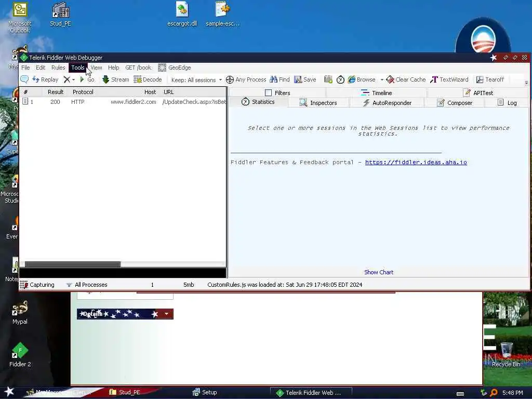Click the GET /book menu item

(138, 68)
